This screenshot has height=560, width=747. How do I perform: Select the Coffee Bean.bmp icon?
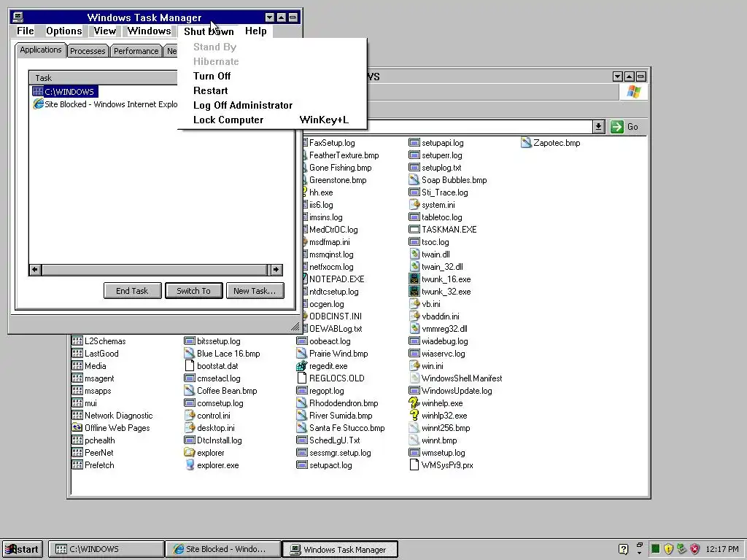(x=189, y=391)
